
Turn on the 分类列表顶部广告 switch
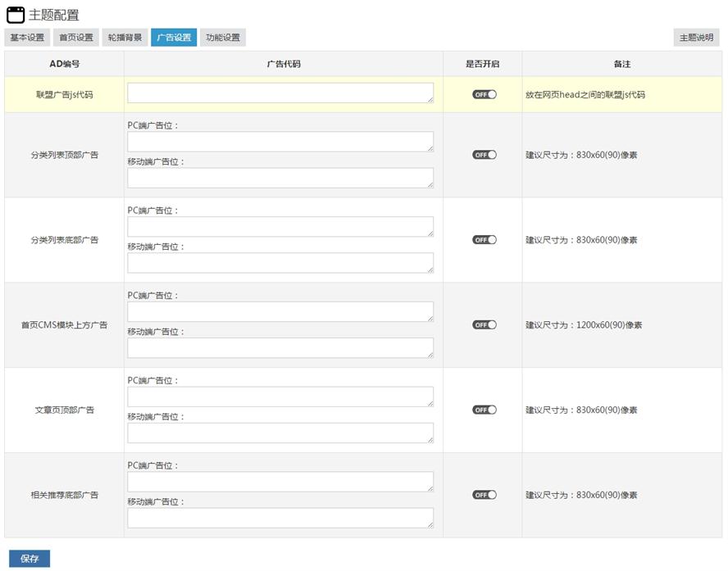484,155
